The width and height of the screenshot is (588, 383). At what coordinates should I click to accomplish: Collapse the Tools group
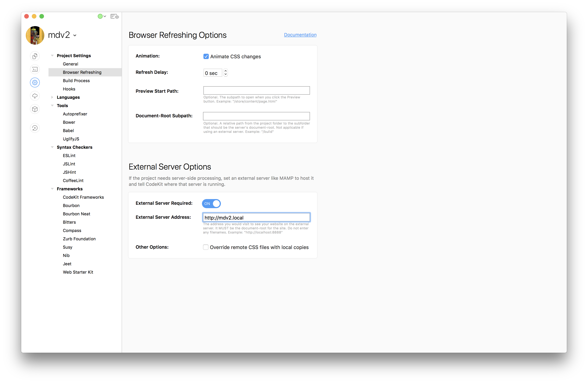[x=52, y=105]
